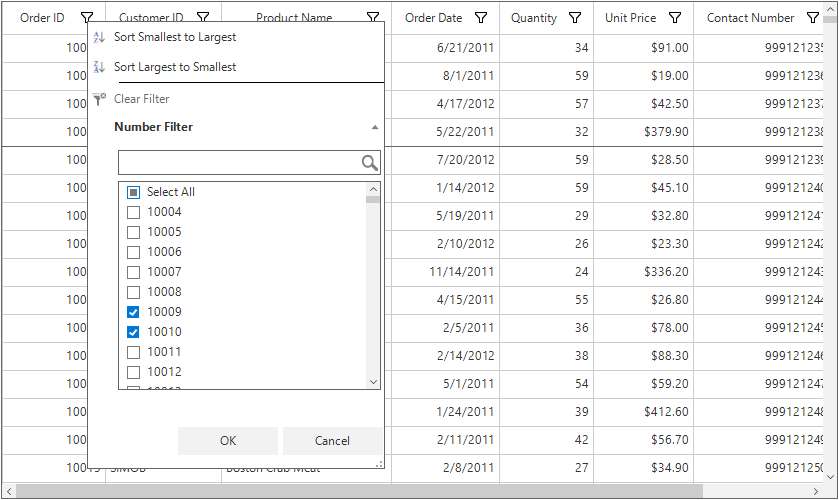The height and width of the screenshot is (500, 839).
Task: Select the quantity cell showing 34
Action: tap(546, 48)
